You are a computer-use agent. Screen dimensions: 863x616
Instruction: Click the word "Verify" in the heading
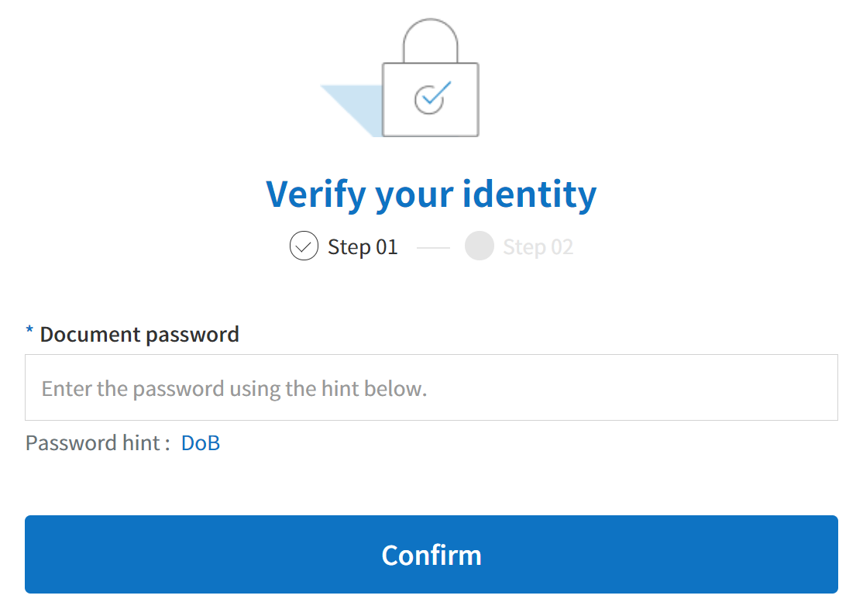(x=317, y=195)
